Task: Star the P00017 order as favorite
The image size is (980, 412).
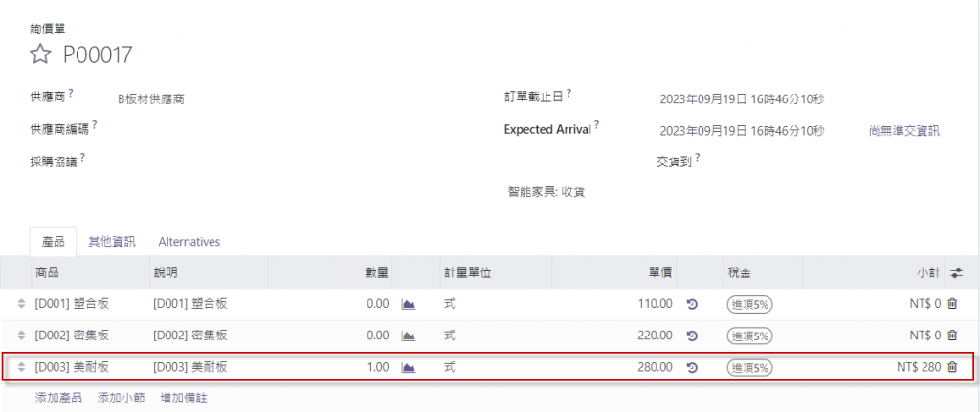Action: (39, 54)
